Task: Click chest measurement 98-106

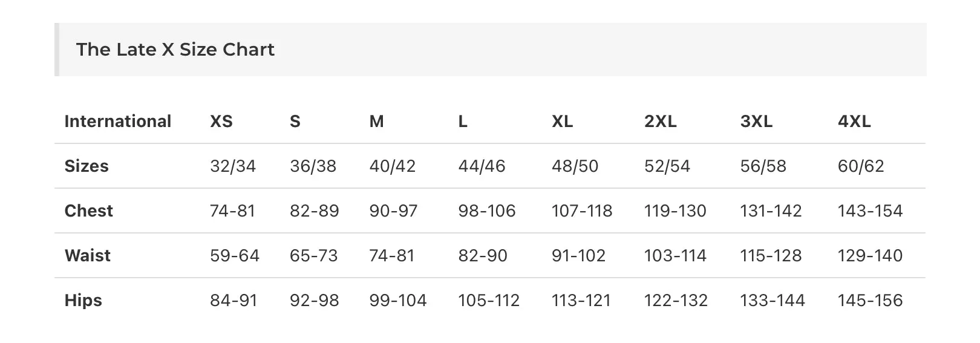Action: [487, 211]
